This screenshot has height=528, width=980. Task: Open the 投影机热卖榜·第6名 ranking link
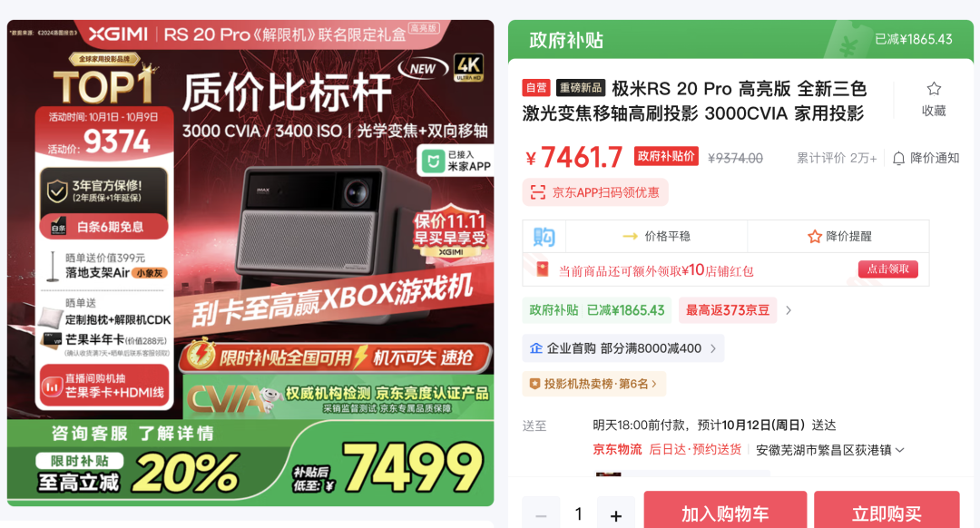coord(593,384)
